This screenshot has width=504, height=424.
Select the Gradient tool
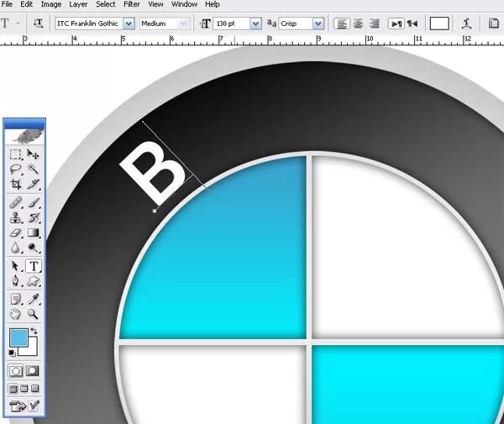[x=33, y=233]
